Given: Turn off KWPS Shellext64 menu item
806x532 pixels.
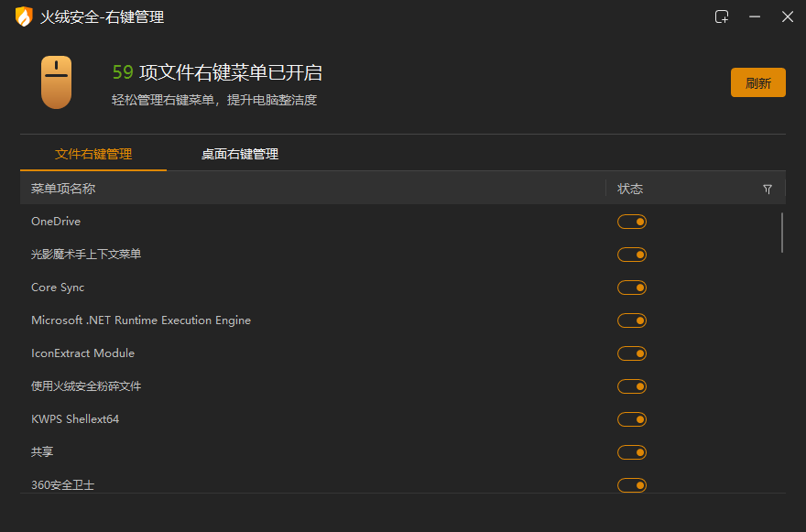Looking at the screenshot, I should pyautogui.click(x=631, y=418).
